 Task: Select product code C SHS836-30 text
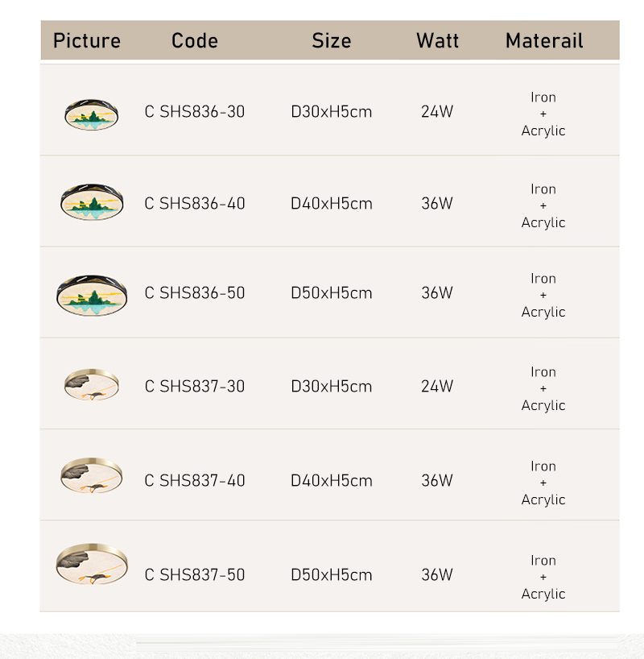[x=195, y=112]
